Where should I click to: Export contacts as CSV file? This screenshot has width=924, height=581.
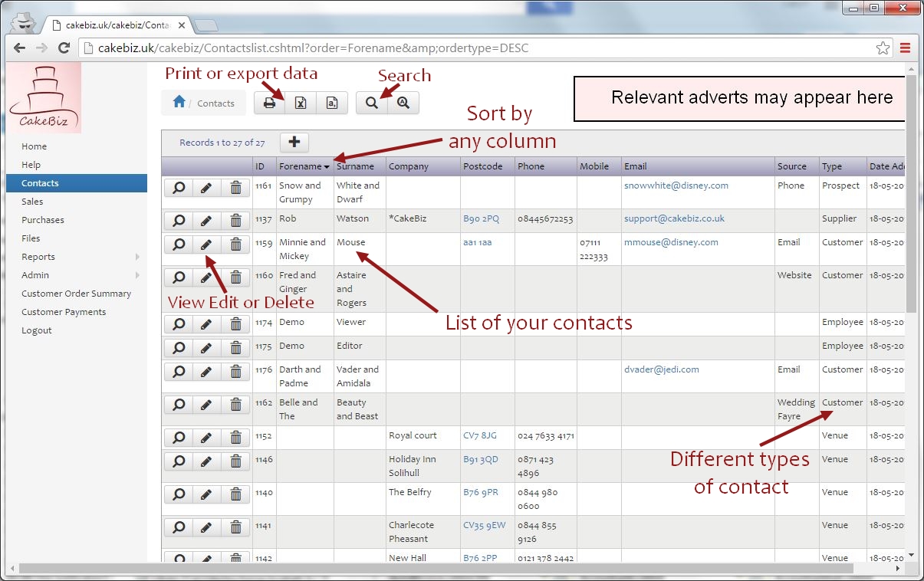click(x=332, y=101)
